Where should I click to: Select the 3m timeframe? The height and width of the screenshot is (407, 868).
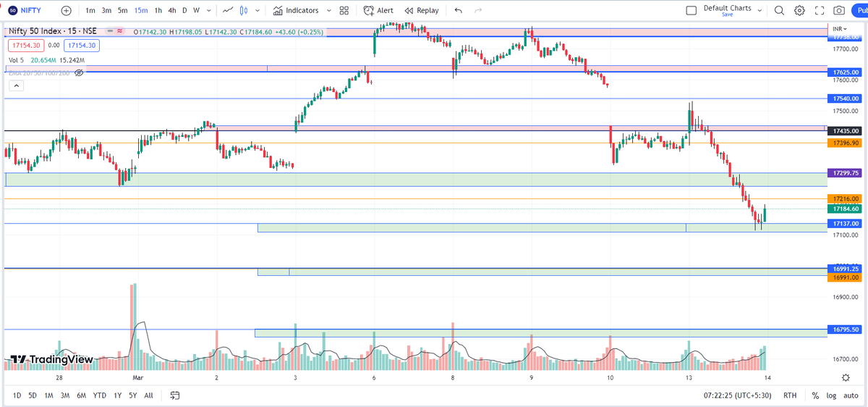(106, 10)
